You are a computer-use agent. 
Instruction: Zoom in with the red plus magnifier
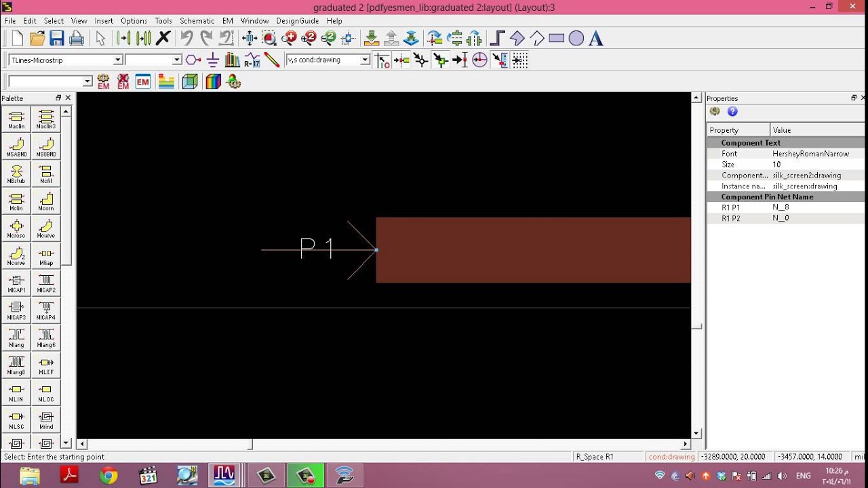point(290,39)
